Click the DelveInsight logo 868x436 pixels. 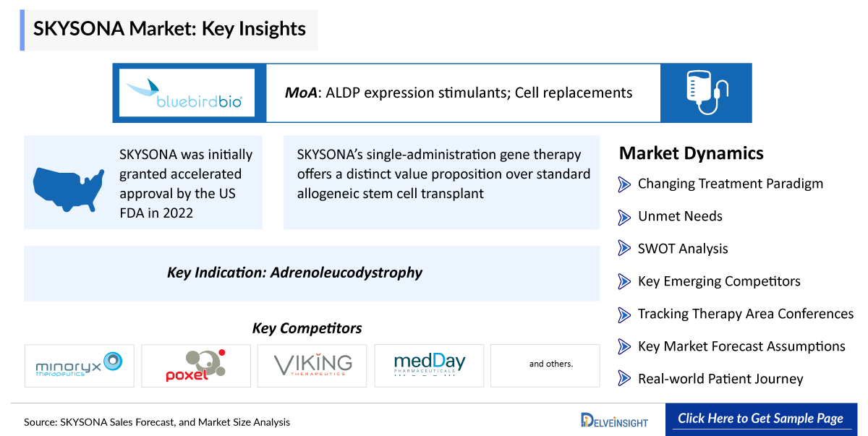[615, 421]
